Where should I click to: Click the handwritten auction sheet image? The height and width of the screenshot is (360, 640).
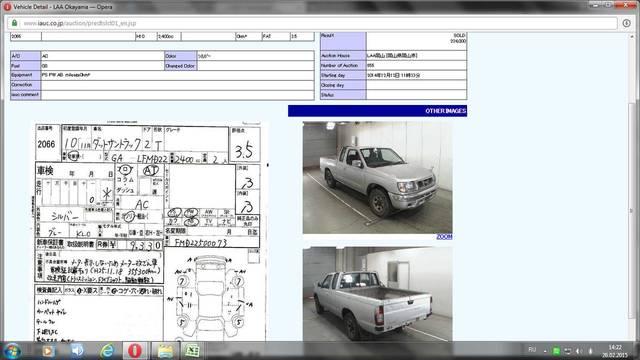point(148,231)
